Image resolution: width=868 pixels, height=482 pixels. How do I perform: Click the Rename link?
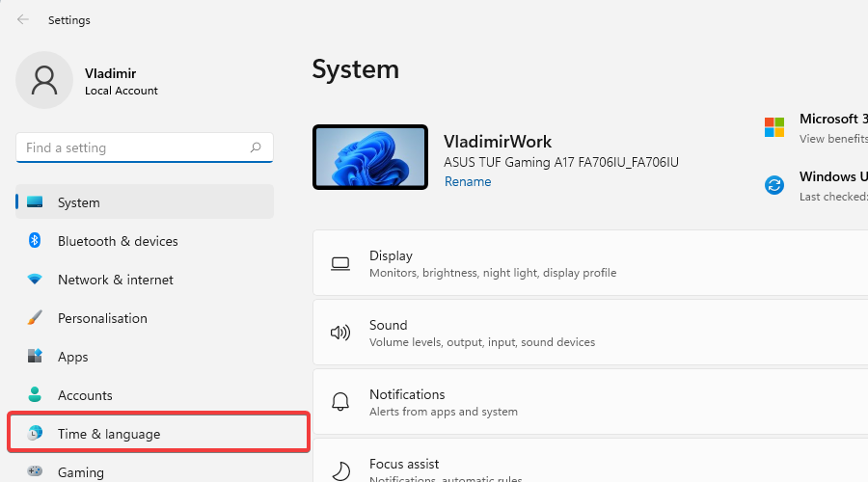coord(468,181)
